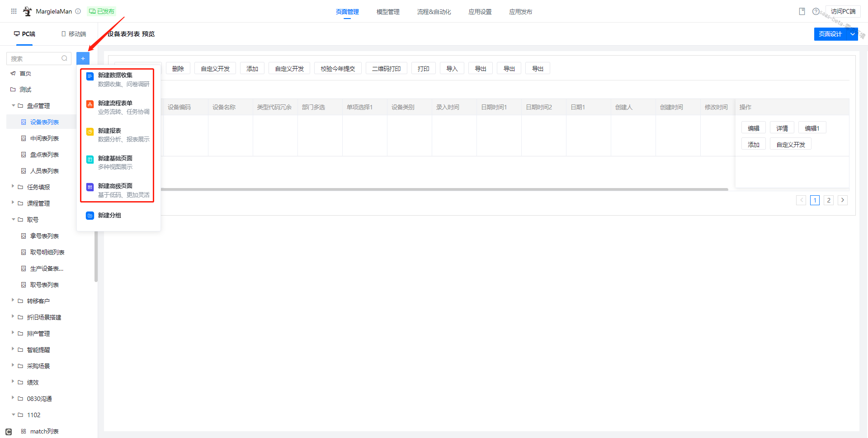The image size is (868, 438).
Task: Click the 导入 button
Action: pos(452,69)
